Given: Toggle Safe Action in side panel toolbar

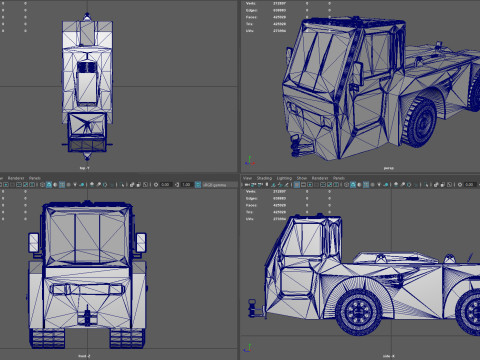Looking at the screenshot, I should pyautogui.click(x=329, y=185).
